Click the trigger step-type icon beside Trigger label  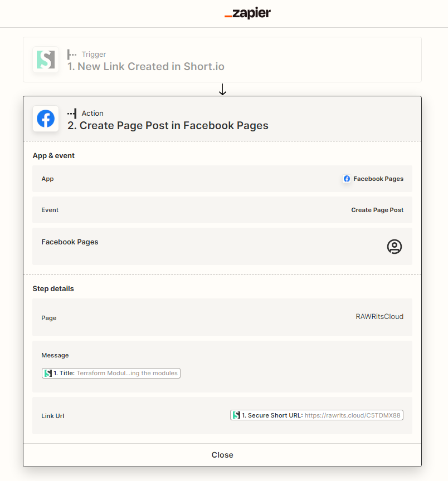click(72, 55)
